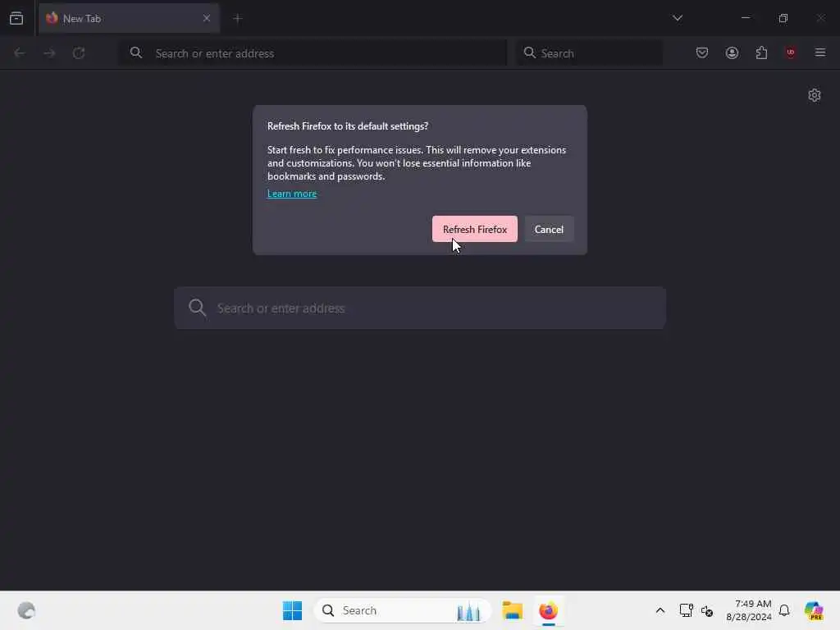Launch the Copilot preview taskbar icon

coord(814,610)
